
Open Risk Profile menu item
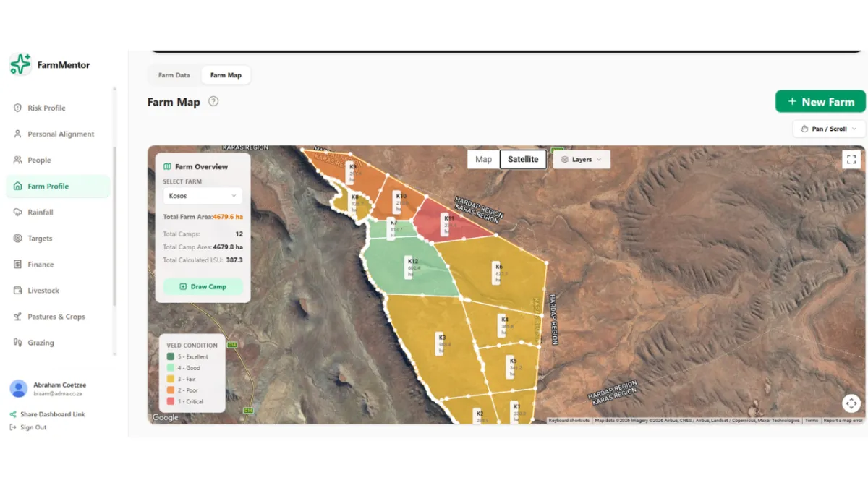58,108
